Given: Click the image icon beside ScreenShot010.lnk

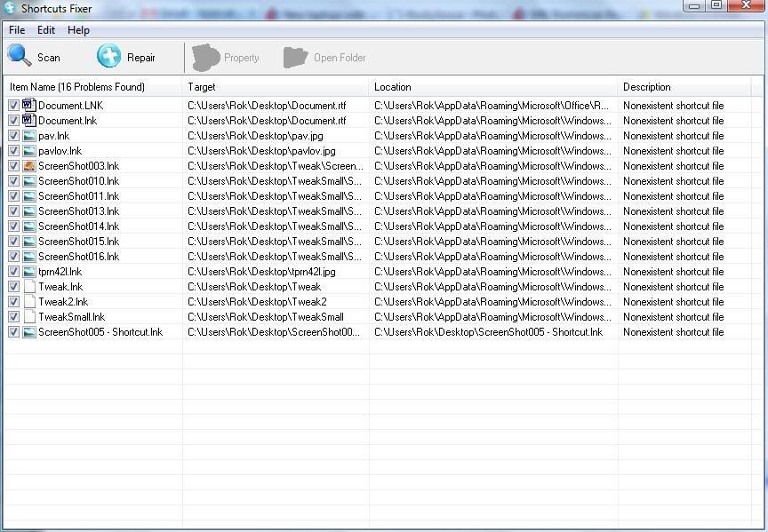Looking at the screenshot, I should (29, 181).
